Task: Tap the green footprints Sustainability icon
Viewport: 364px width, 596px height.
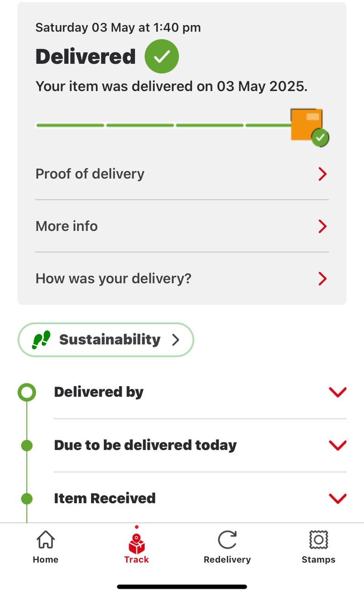Action: click(41, 340)
